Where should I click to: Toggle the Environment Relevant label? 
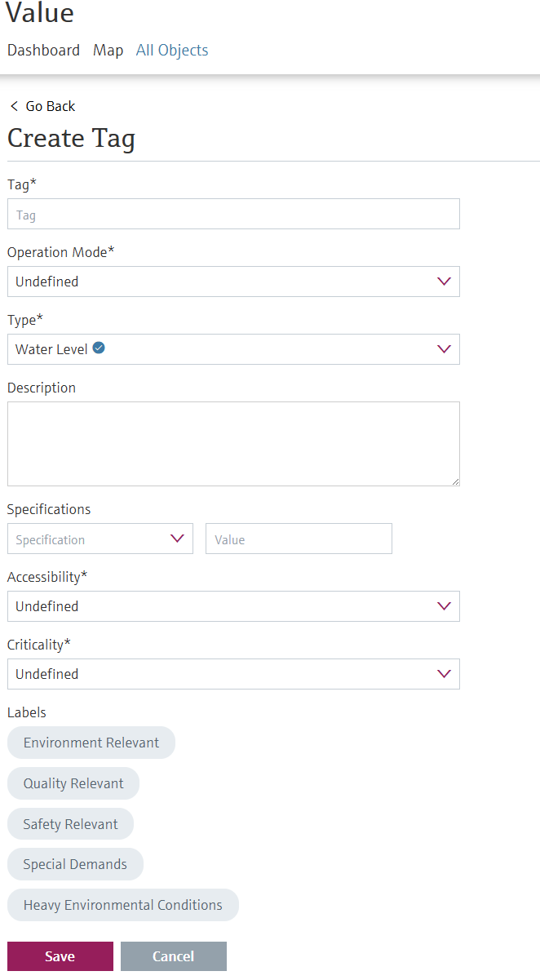[91, 743]
